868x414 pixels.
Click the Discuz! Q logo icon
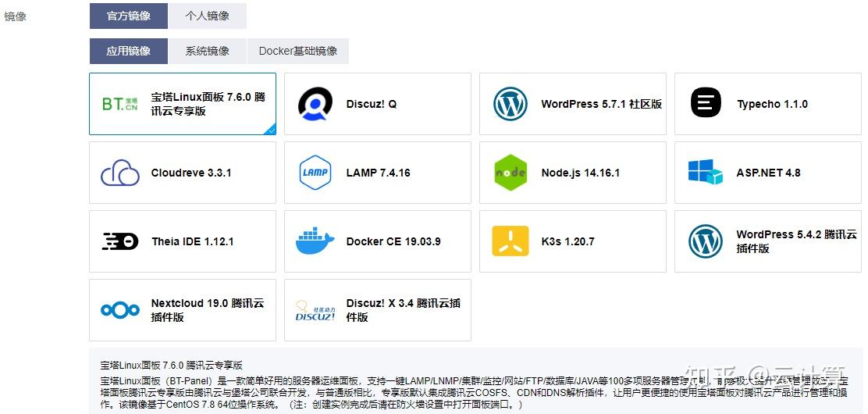coord(315,104)
